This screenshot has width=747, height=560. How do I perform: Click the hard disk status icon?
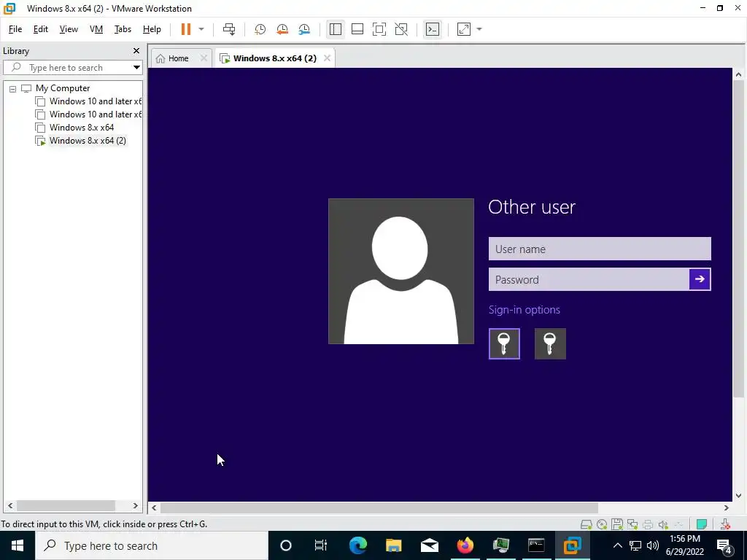click(x=587, y=524)
